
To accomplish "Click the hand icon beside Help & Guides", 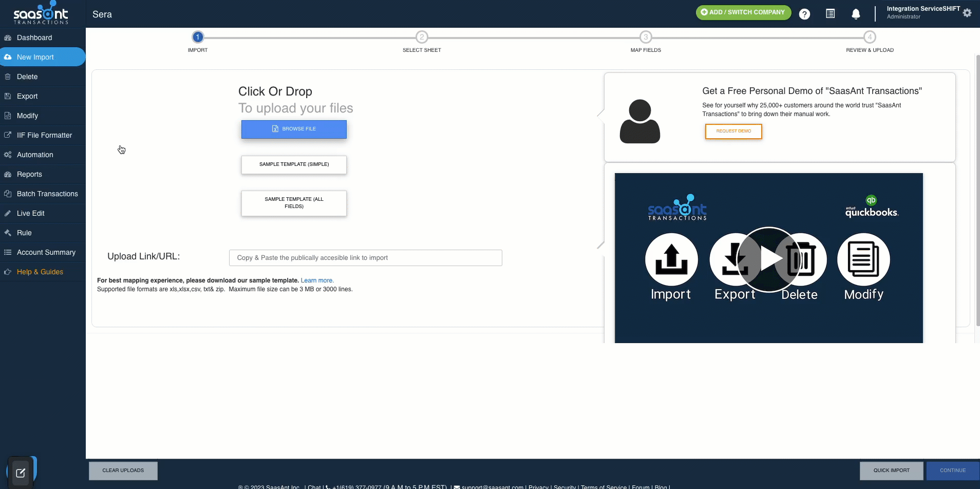I will point(8,272).
